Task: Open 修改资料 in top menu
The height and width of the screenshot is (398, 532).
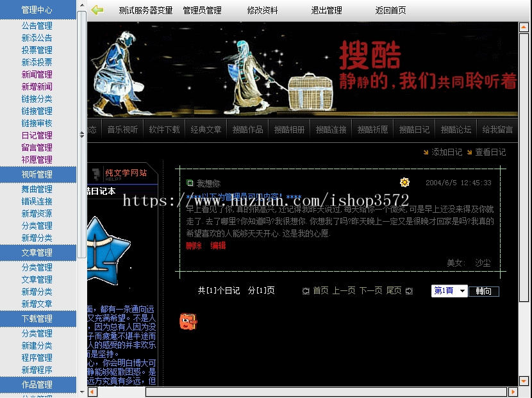Action: 262,10
